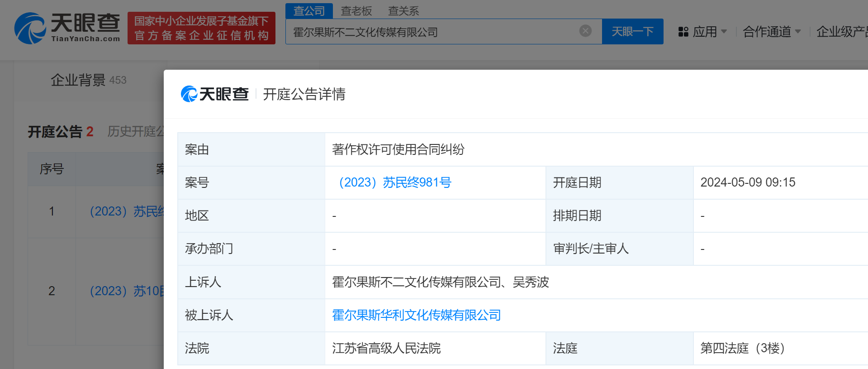The image size is (868, 369).
Task: Open the second row case link (2023)苏10
Action: click(x=127, y=291)
